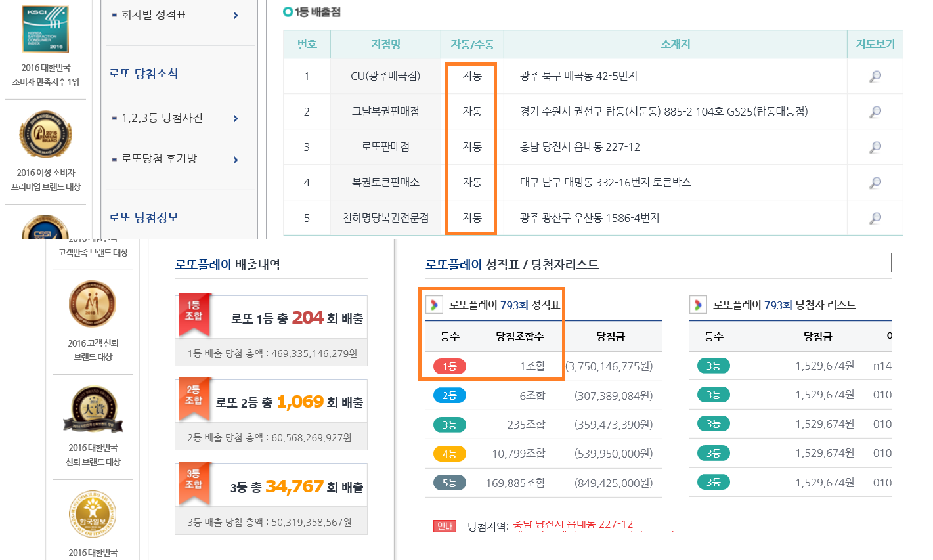Click magnifier icon for 로또판매점 row
Screen dimensions: 933x560
875,148
